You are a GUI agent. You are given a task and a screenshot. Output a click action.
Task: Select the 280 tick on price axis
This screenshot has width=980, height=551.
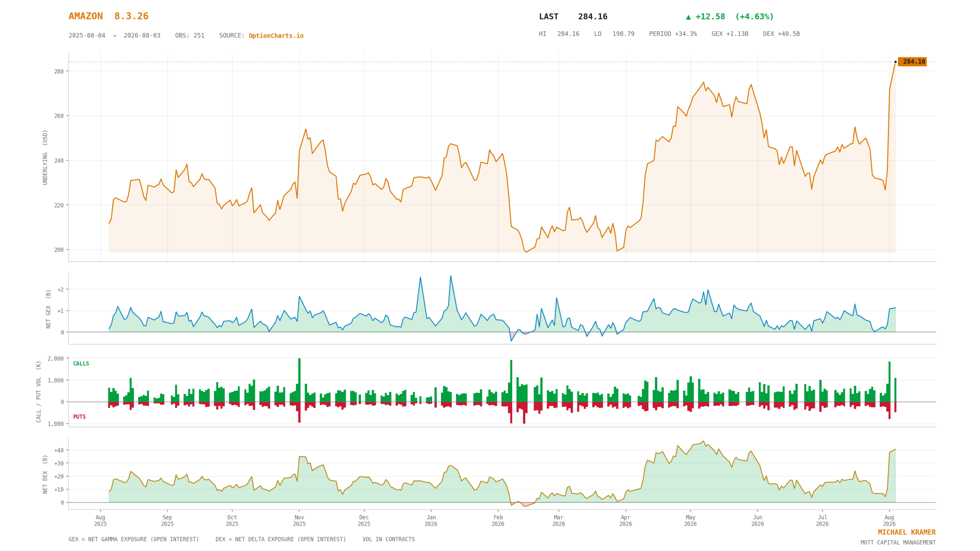[59, 71]
